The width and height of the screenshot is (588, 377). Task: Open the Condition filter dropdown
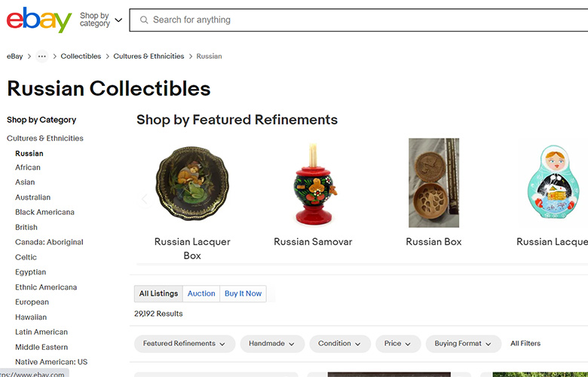[339, 344]
